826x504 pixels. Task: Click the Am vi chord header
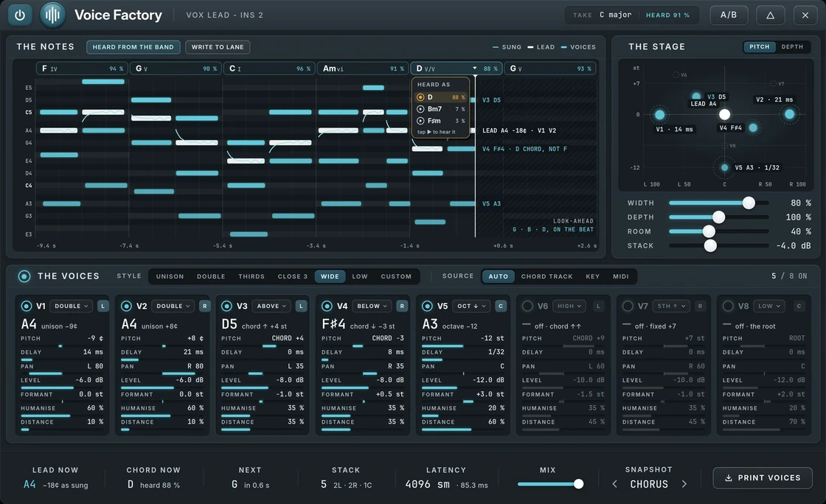(363, 69)
